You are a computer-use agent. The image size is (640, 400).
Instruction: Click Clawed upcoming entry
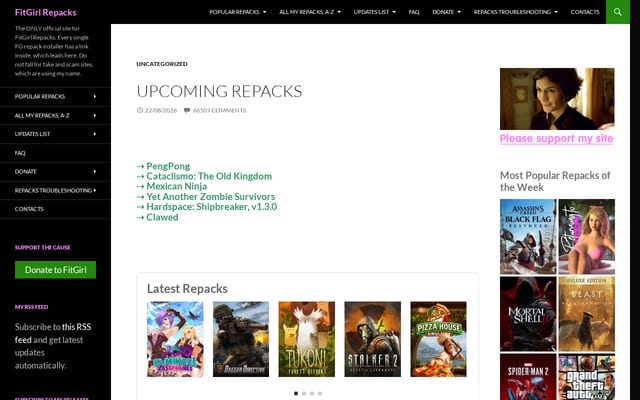162,217
